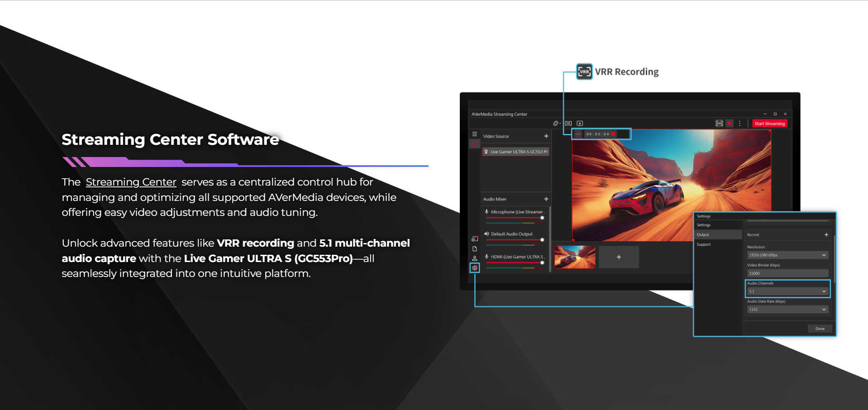
Task: Adjust the Default Audio Output volume slider
Action: point(542,240)
